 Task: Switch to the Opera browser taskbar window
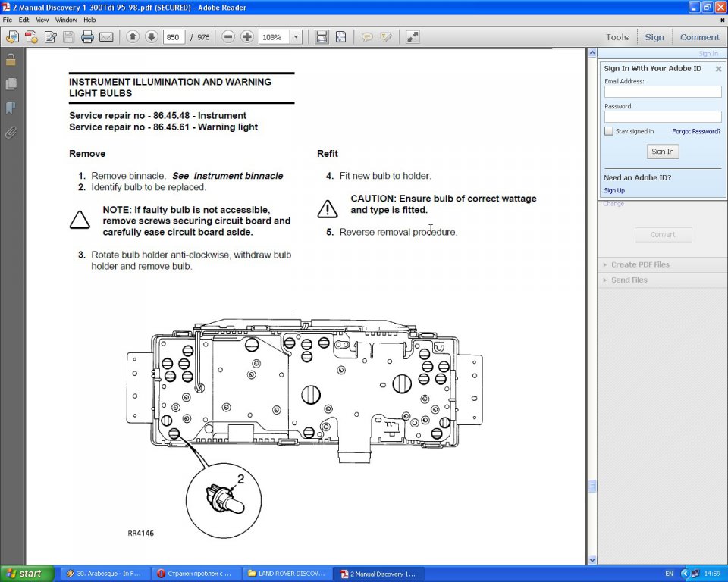click(196, 574)
